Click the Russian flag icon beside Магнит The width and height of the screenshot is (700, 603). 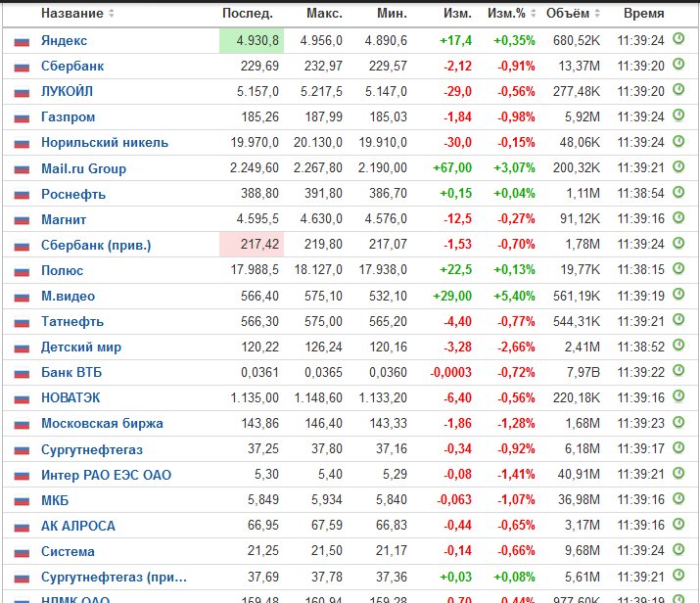pos(22,220)
